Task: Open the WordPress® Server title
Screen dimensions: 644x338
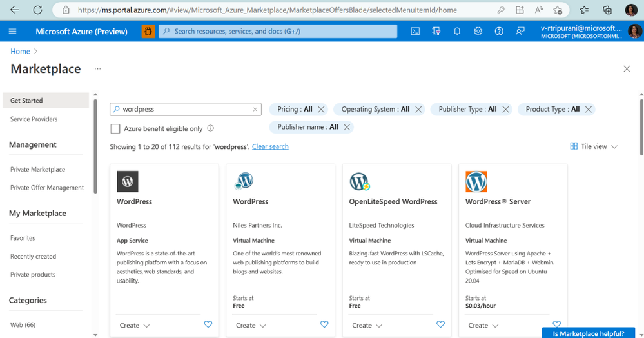Action: point(498,201)
